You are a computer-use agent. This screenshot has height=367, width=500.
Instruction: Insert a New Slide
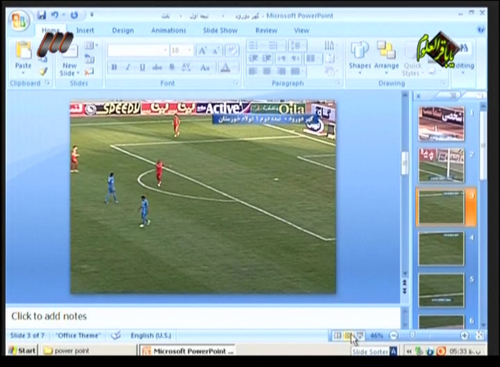[x=69, y=61]
